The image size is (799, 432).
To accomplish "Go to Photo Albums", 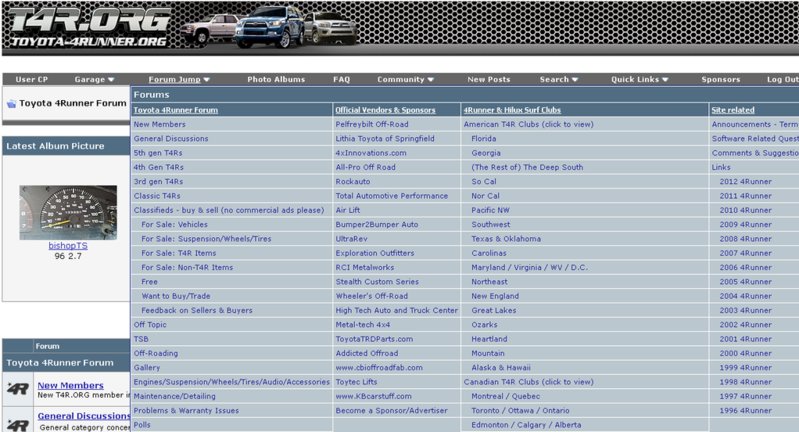I will 276,79.
